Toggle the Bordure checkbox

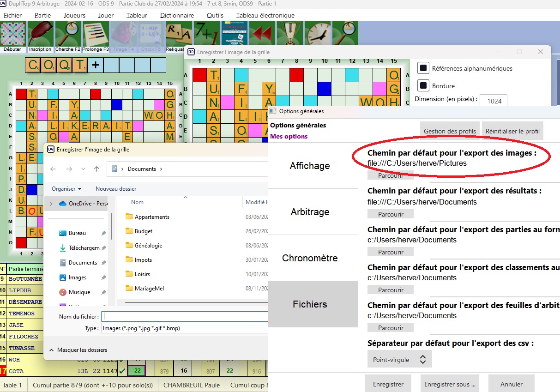pyautogui.click(x=423, y=86)
